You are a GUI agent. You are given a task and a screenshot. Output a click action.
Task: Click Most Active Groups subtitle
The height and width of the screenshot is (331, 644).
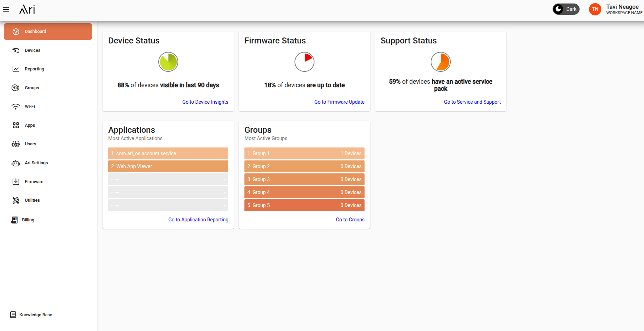[266, 138]
